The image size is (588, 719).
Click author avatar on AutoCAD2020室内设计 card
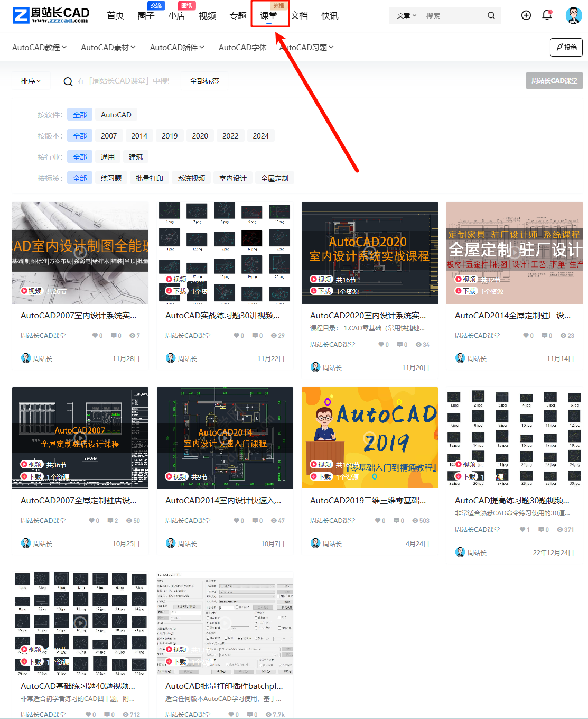[x=315, y=367]
